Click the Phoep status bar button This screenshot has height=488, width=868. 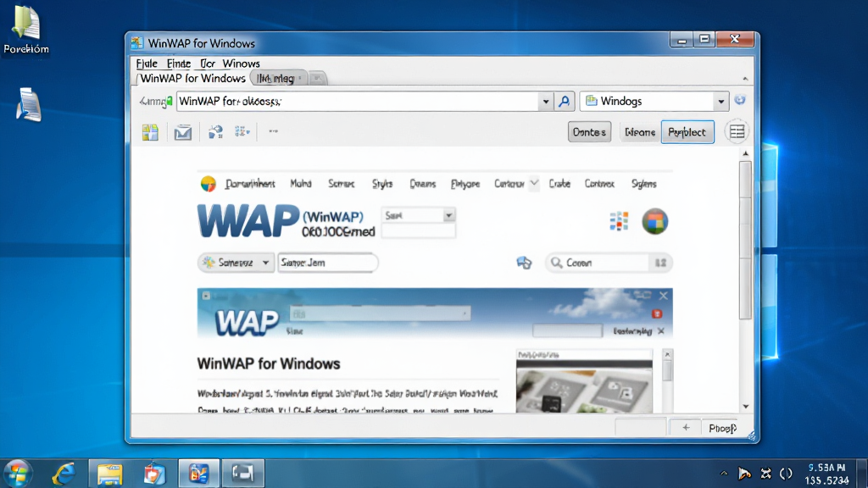(722, 428)
